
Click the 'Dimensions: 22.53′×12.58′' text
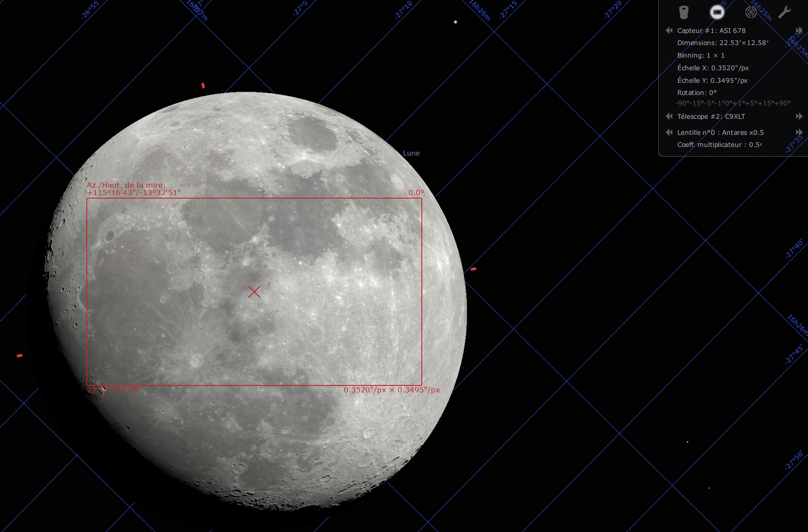[x=723, y=43]
